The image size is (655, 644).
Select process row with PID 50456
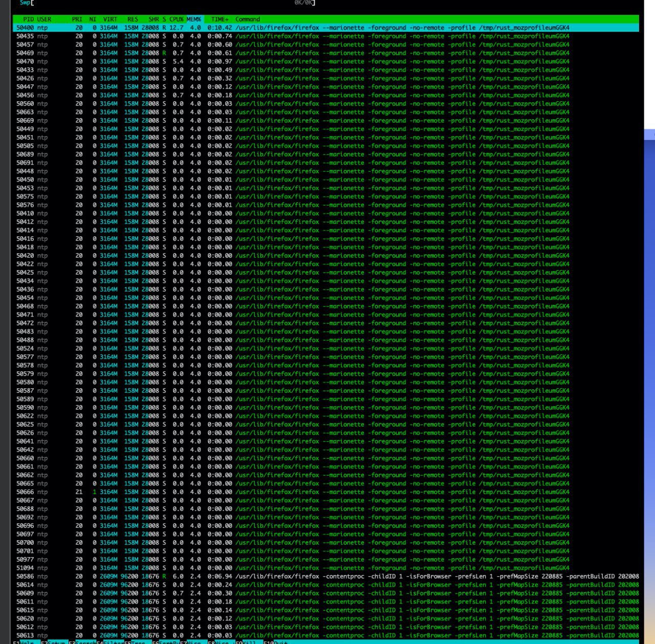326,95
